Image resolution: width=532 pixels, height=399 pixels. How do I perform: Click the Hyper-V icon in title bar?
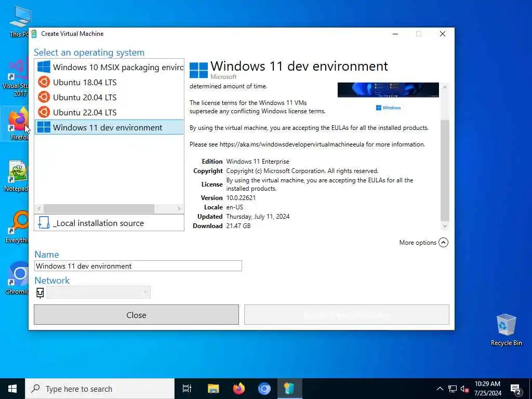point(34,34)
